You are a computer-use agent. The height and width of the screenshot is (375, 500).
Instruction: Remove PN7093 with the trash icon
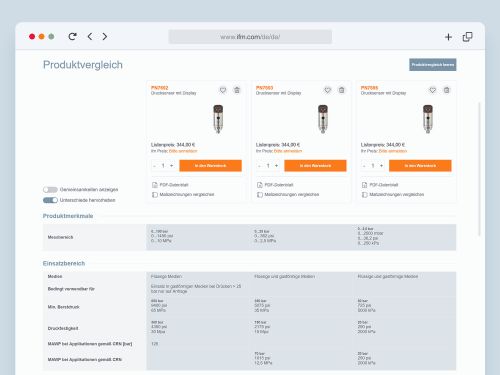[x=342, y=90]
